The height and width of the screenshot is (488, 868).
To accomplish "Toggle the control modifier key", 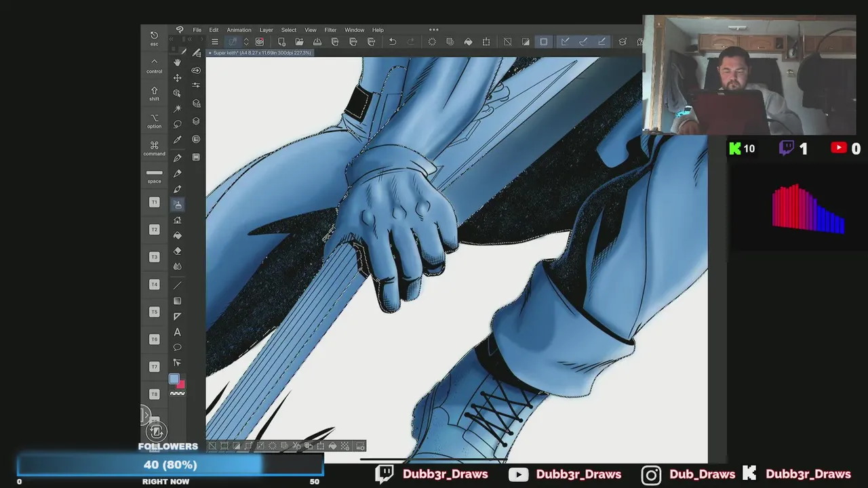I will [154, 65].
